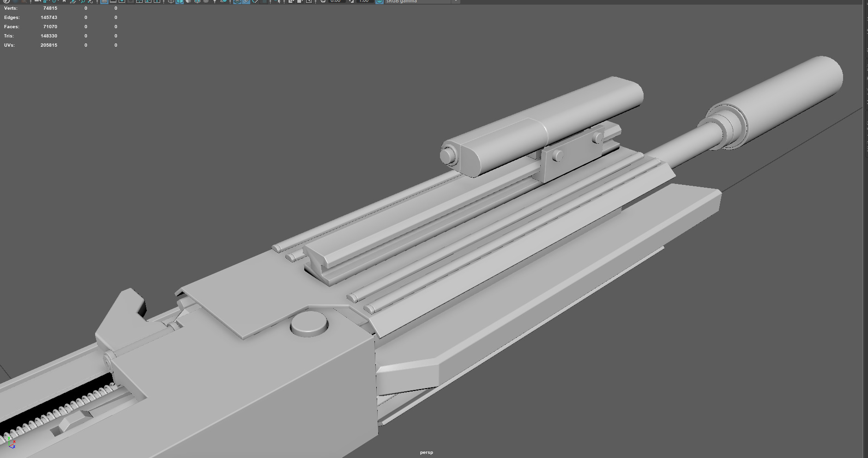Click the gamma value field showing 1.00
The width and height of the screenshot is (868, 458).
click(364, 1)
